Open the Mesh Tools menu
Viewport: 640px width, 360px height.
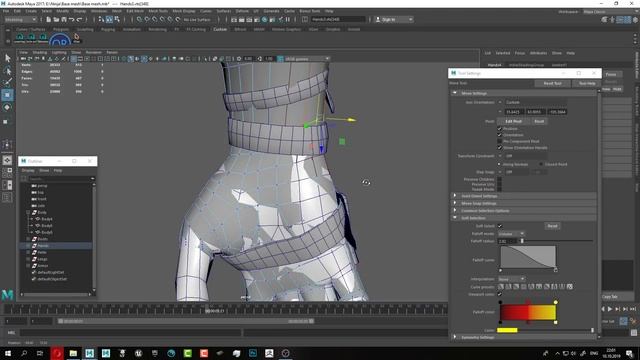(158, 11)
